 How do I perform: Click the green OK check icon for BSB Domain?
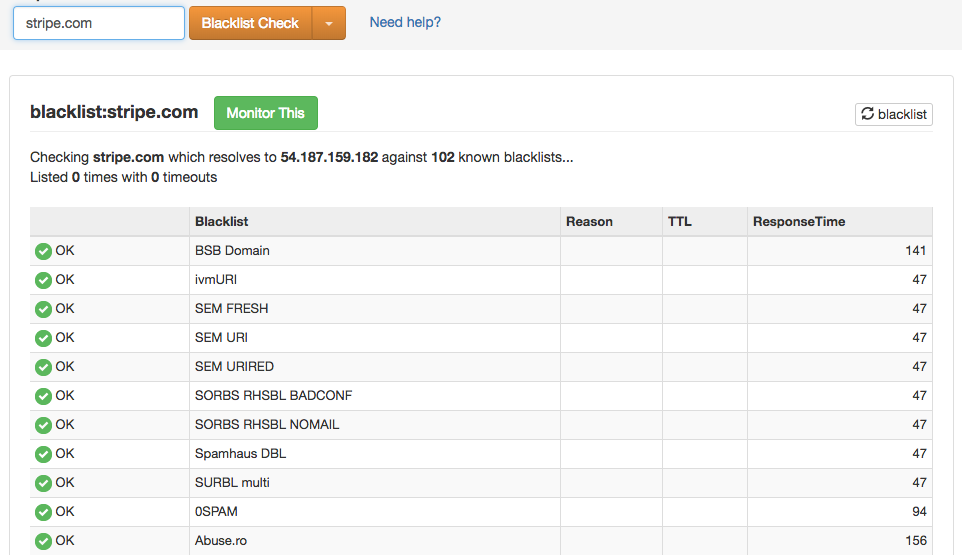43,252
